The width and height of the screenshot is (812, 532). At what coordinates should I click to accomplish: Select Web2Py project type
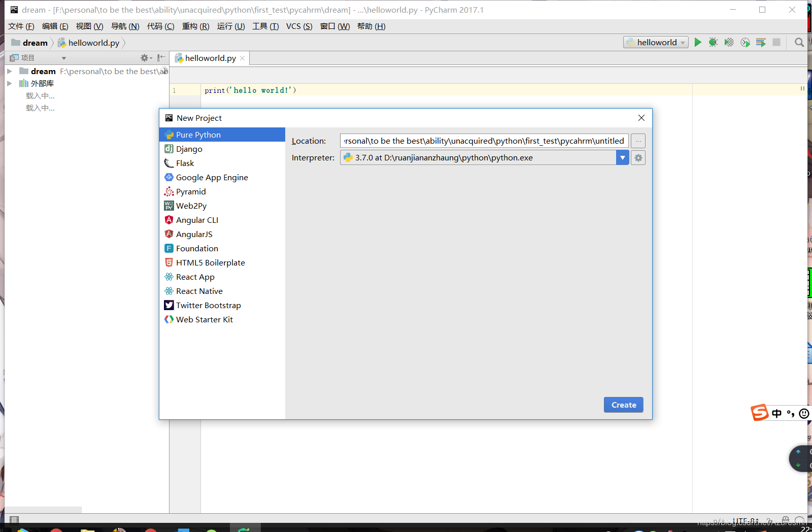click(x=222, y=206)
